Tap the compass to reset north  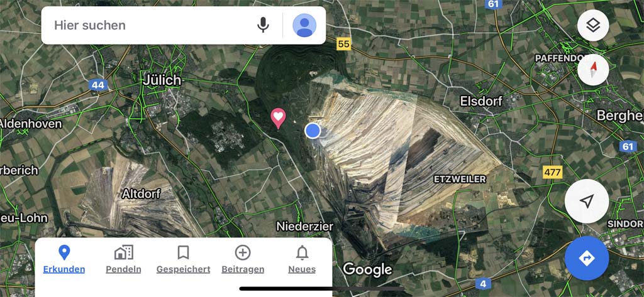tap(593, 70)
